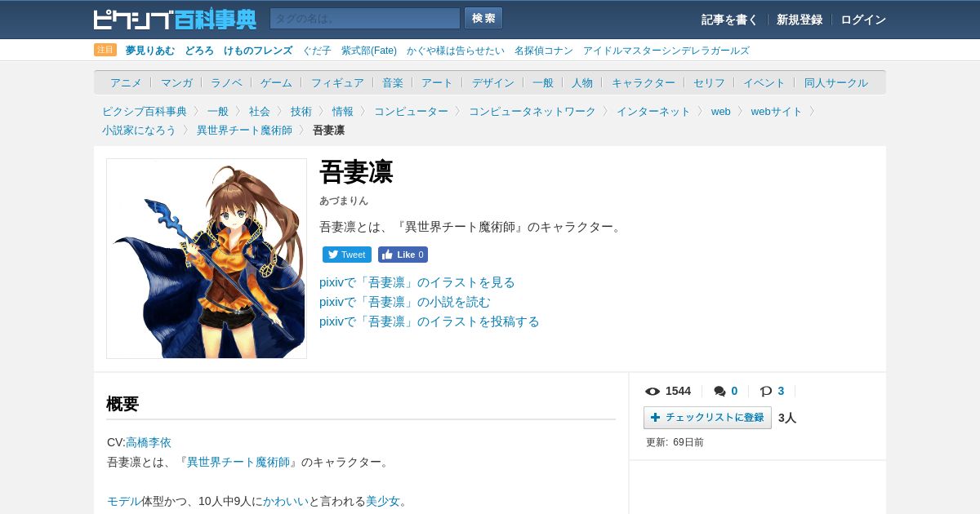
Task: Open trending tag 夢見りあむ
Action: click(150, 51)
